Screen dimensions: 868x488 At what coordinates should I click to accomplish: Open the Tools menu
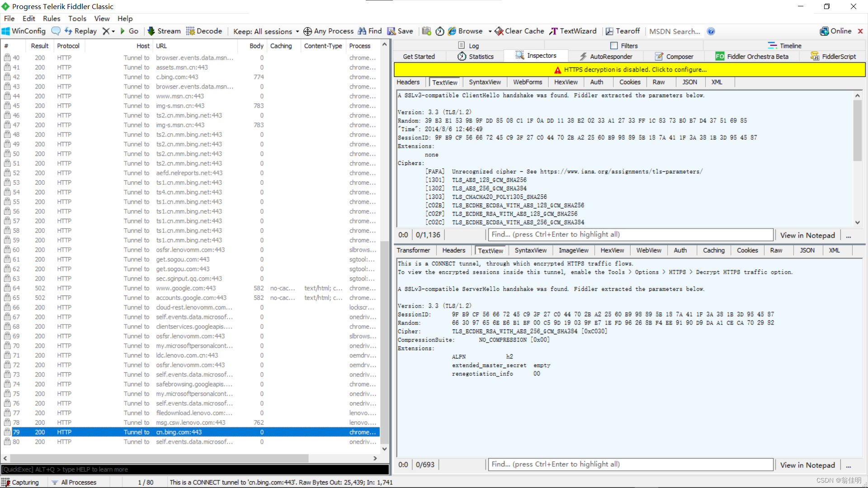pyautogui.click(x=77, y=19)
